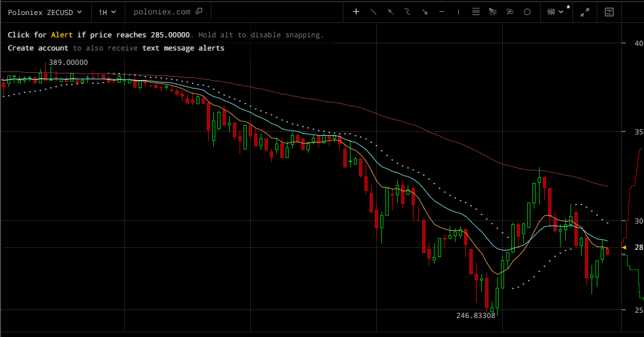Click the external link icon beside poloniex.com
Image resolution: width=644 pixels, height=337 pixels.
click(199, 11)
